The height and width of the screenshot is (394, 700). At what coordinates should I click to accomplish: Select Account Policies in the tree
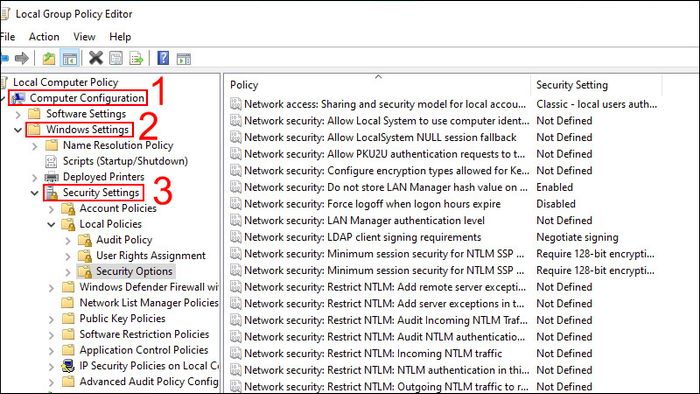[118, 208]
